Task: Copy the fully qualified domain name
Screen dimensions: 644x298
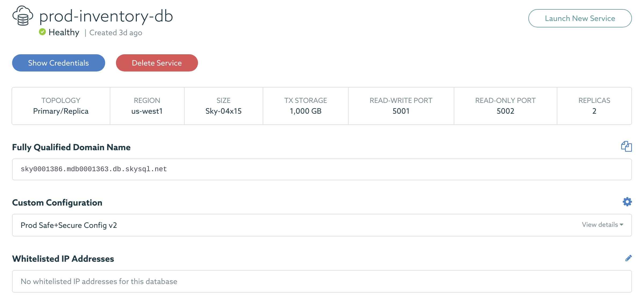Action: click(626, 146)
